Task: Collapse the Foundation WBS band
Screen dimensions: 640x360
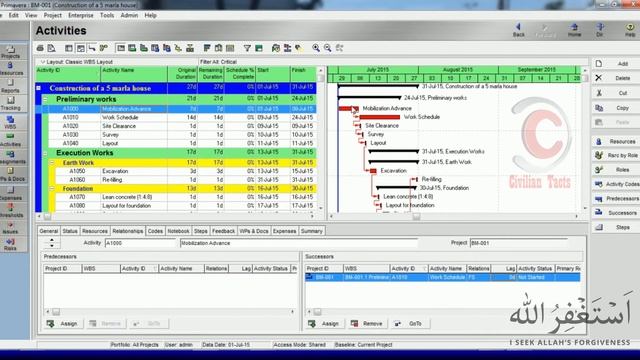Action: coord(52,189)
